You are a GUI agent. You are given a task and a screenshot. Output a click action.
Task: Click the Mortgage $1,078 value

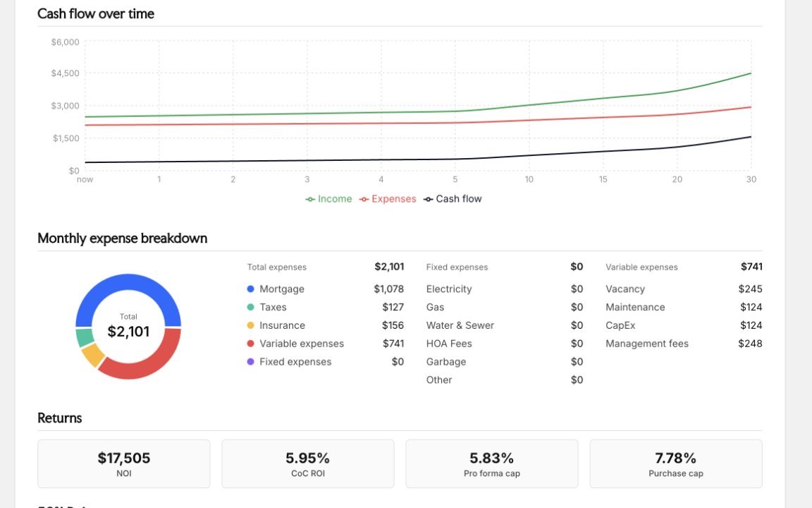click(389, 289)
